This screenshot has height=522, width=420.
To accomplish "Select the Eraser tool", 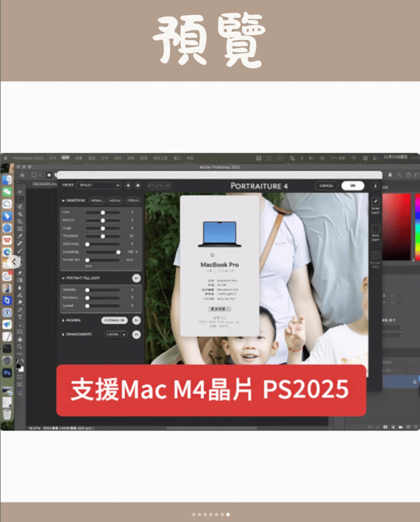I will click(20, 273).
